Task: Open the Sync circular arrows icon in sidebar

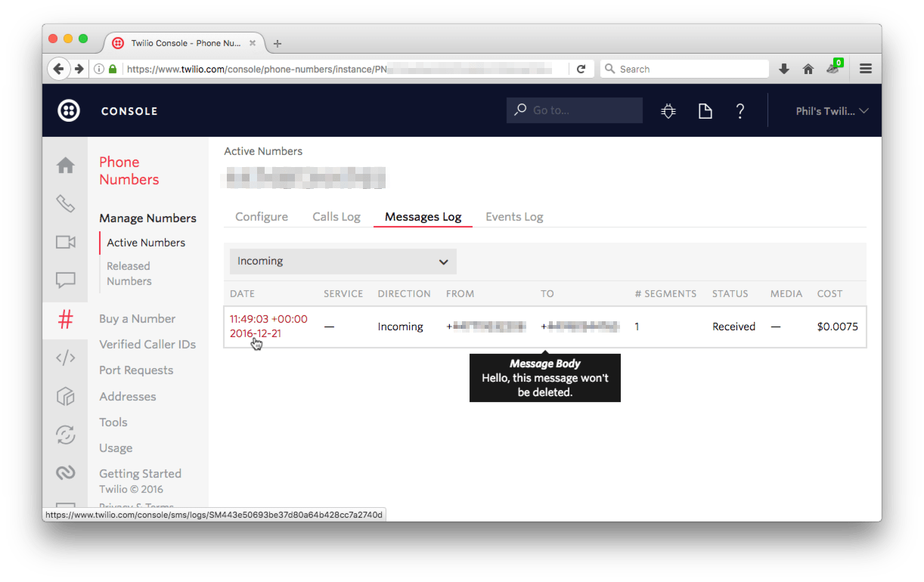Action: 66,435
